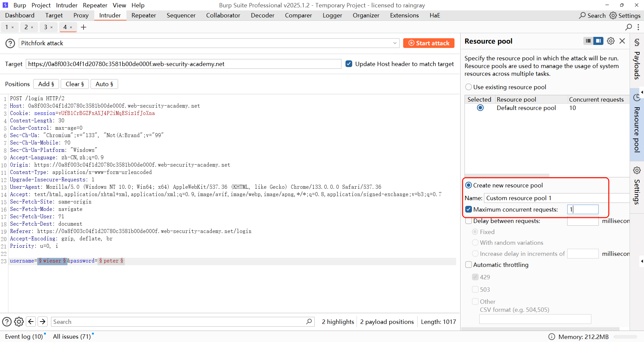Select Use existing resource pool radio
This screenshot has width=644, height=342.
point(469,87)
